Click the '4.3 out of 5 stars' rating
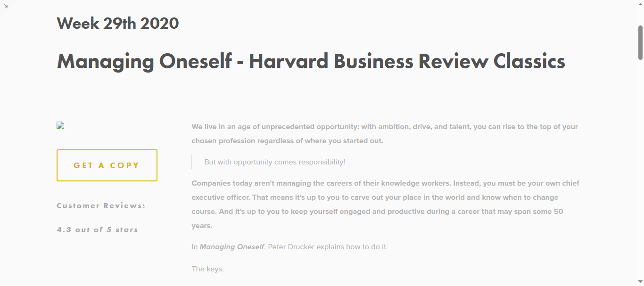This screenshot has width=644, height=286. 97,230
